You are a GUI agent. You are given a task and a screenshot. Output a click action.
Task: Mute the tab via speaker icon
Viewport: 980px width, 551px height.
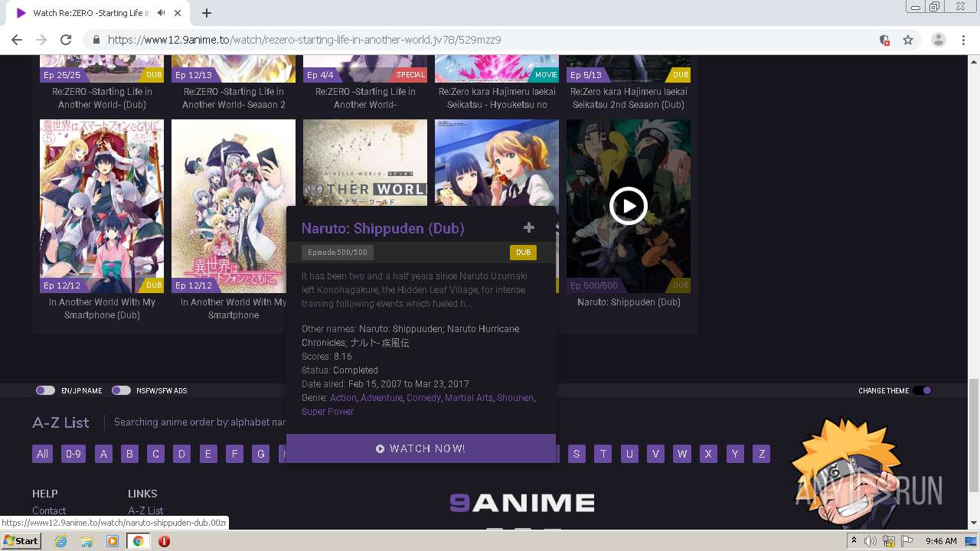click(162, 13)
